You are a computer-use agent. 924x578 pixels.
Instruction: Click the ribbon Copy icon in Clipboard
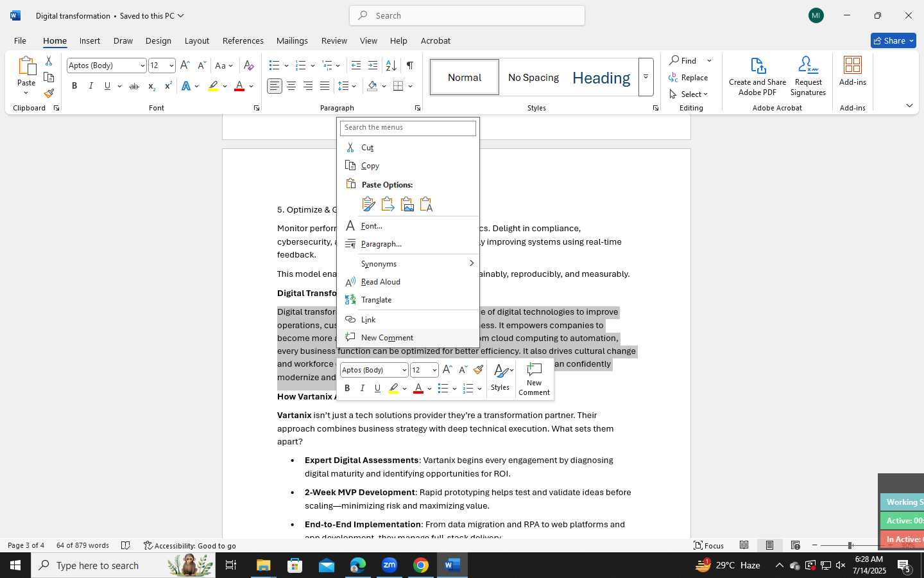(x=49, y=77)
